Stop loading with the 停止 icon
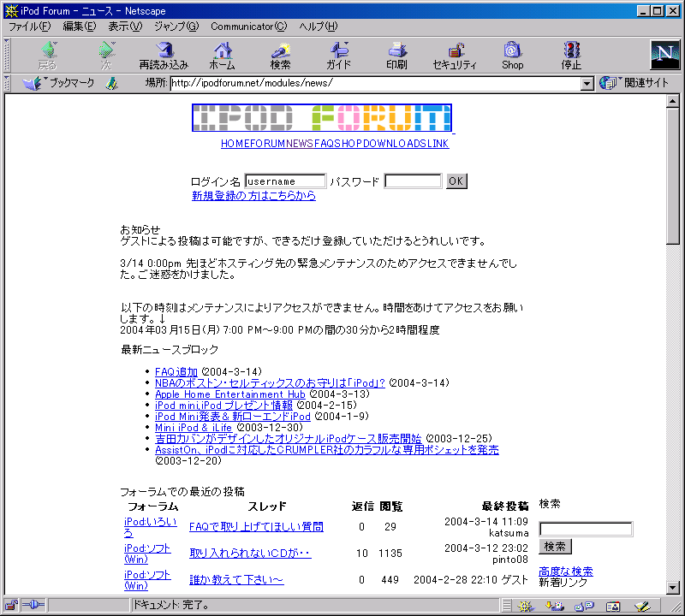685x616 pixels. point(571,56)
